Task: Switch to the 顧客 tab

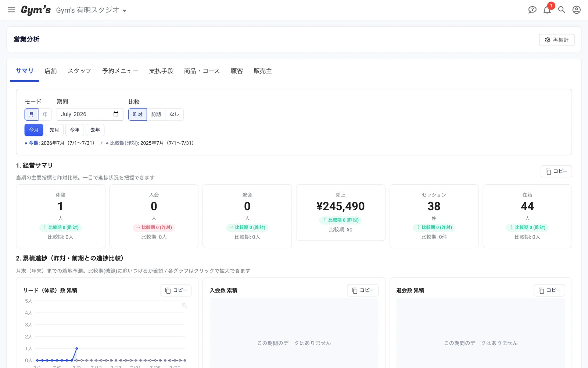Action: pos(237,71)
